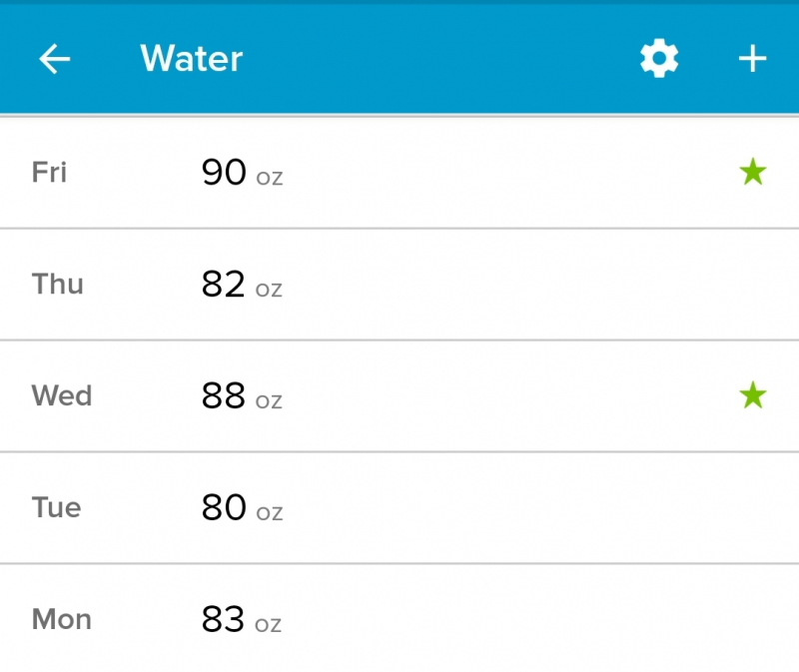Select the 83 oz value

(242, 621)
